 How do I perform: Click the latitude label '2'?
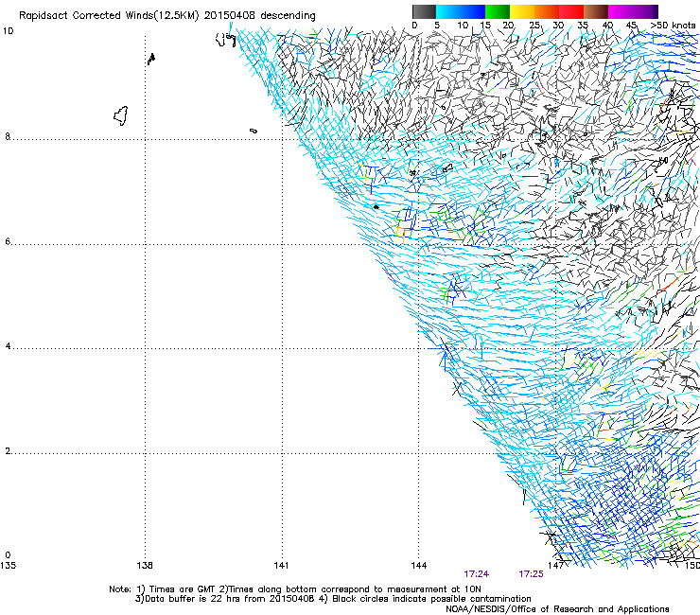click(8, 451)
